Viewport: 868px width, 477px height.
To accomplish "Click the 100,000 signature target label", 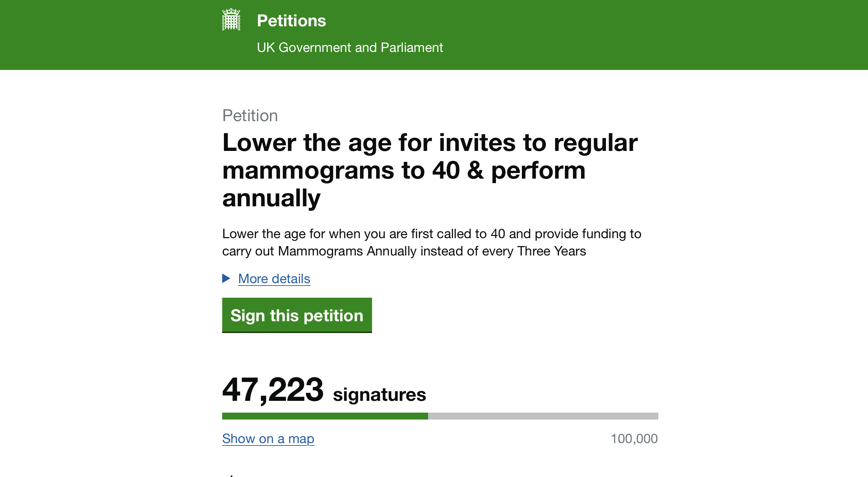I will point(634,439).
